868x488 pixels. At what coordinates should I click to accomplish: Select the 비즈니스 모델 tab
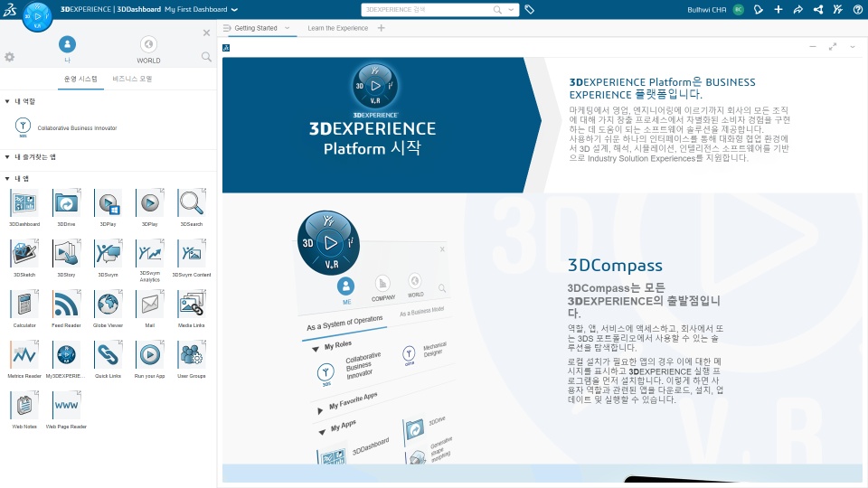[132, 79]
